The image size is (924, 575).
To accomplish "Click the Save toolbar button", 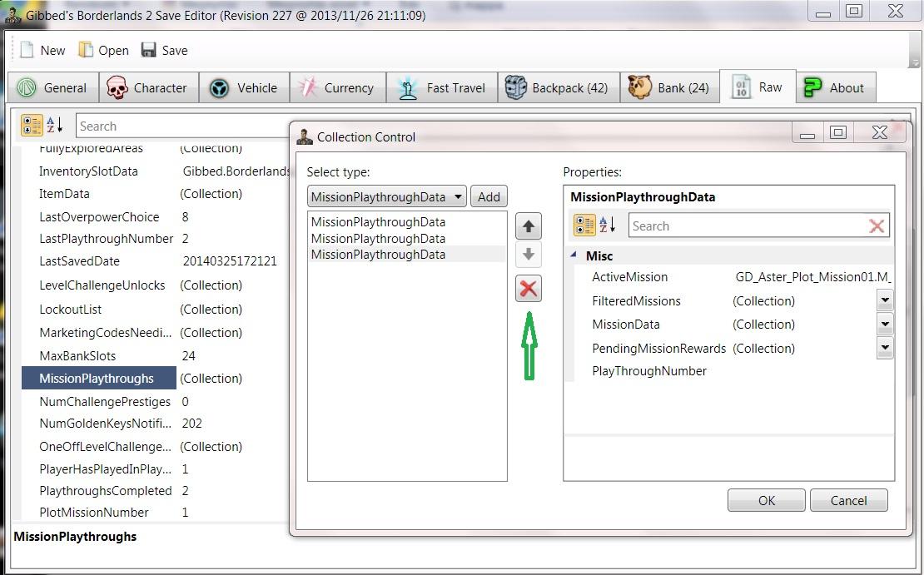I will [165, 51].
